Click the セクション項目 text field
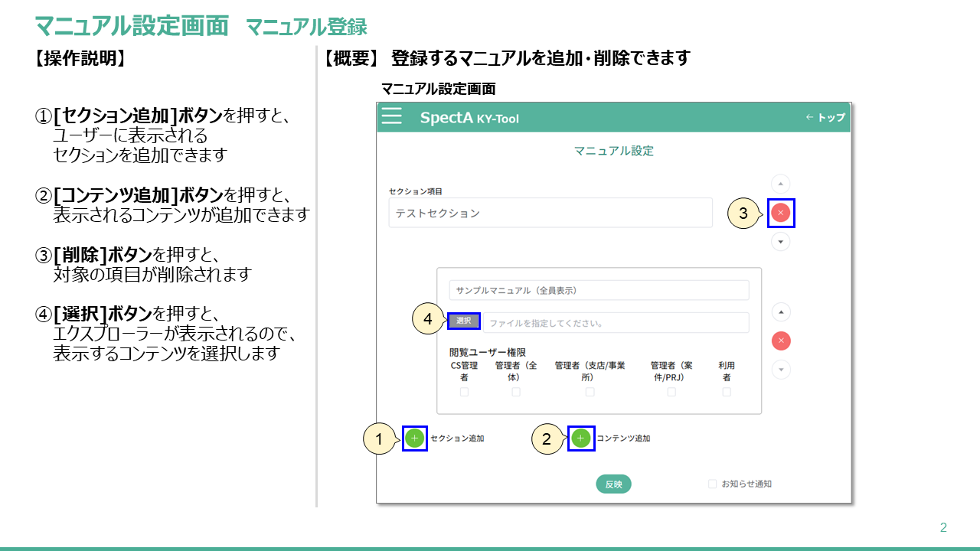 [550, 213]
